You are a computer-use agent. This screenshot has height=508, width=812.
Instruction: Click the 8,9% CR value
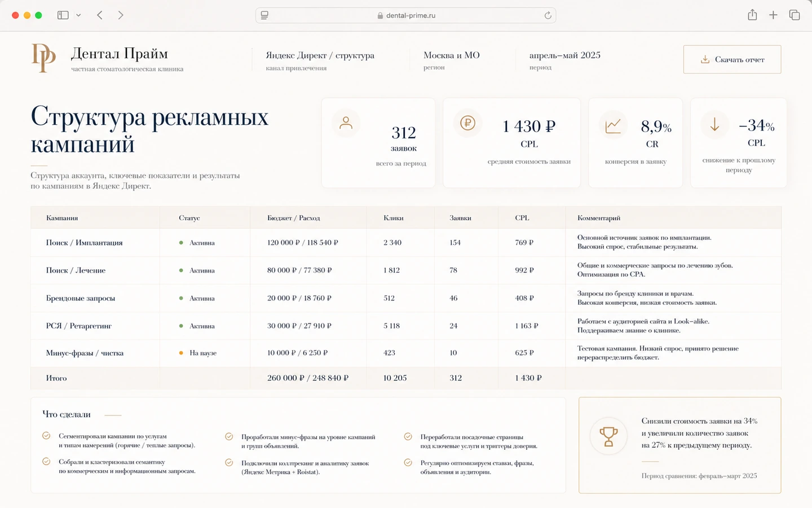tap(656, 126)
